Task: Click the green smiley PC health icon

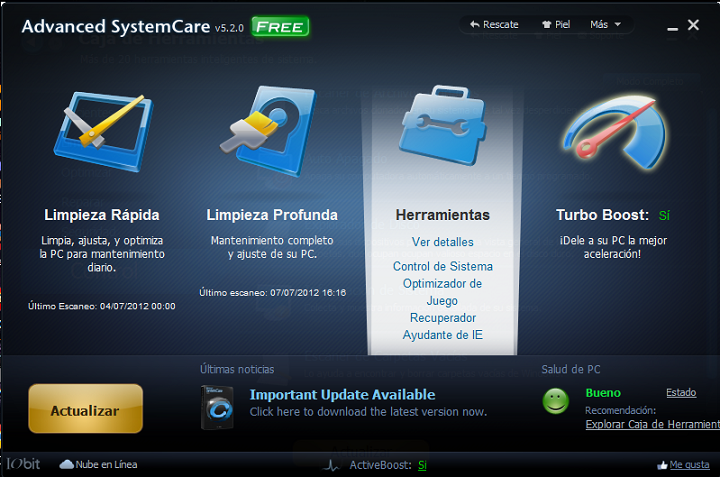Action: [x=556, y=401]
